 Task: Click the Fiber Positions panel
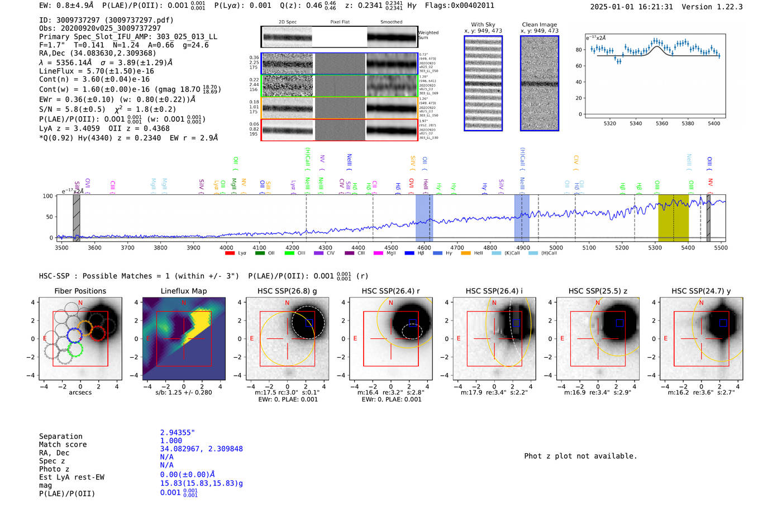click(x=80, y=339)
